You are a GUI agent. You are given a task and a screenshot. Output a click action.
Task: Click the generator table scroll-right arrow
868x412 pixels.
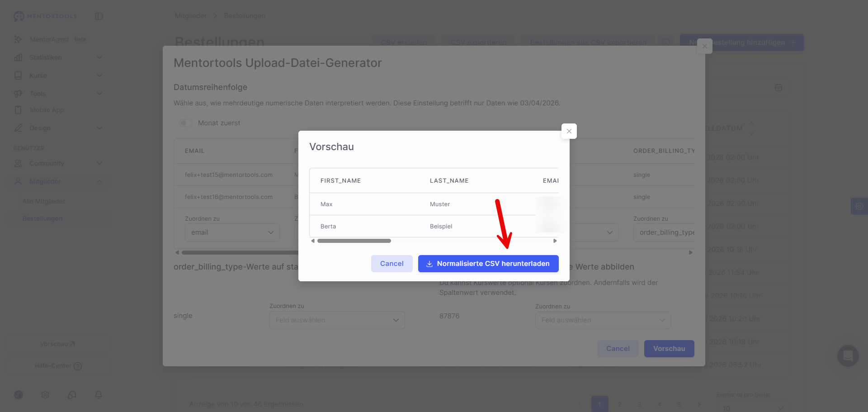click(691, 253)
